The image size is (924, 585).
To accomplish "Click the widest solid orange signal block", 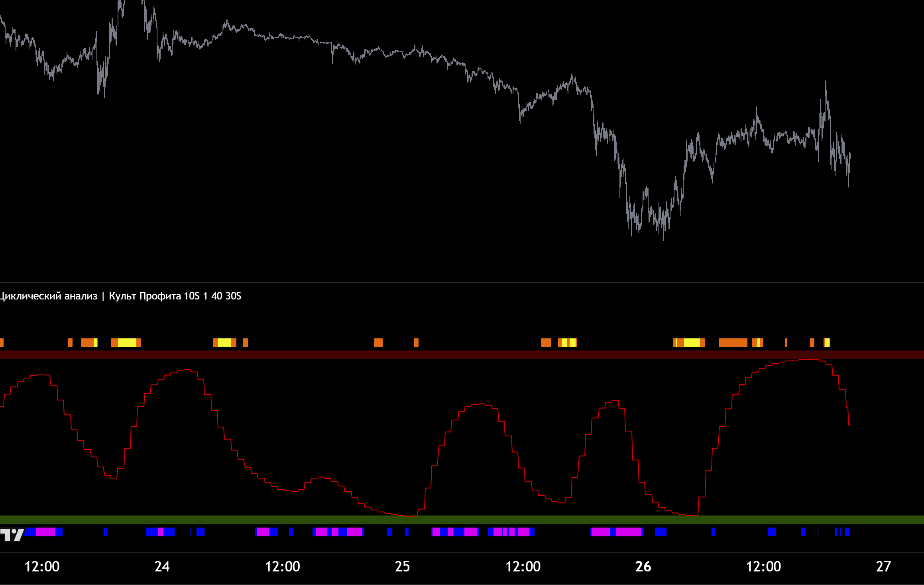I will [x=733, y=343].
